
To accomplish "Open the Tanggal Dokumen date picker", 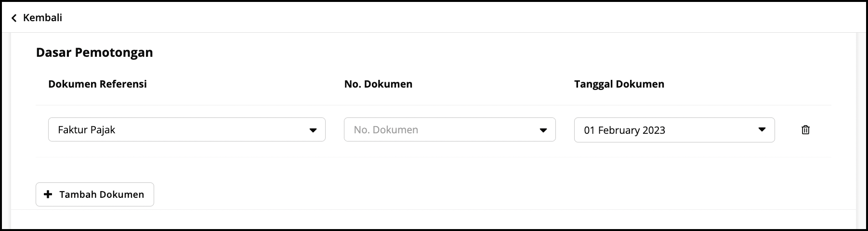I will point(674,130).
